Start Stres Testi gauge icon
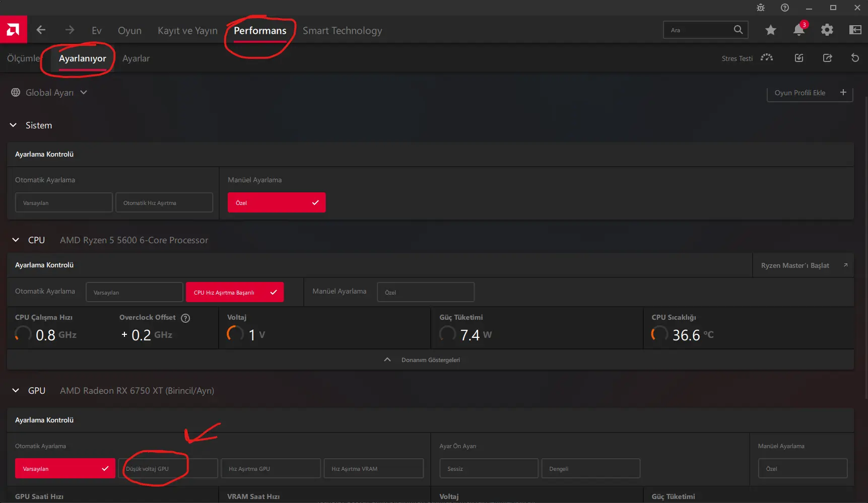This screenshot has width=868, height=503. click(x=767, y=58)
